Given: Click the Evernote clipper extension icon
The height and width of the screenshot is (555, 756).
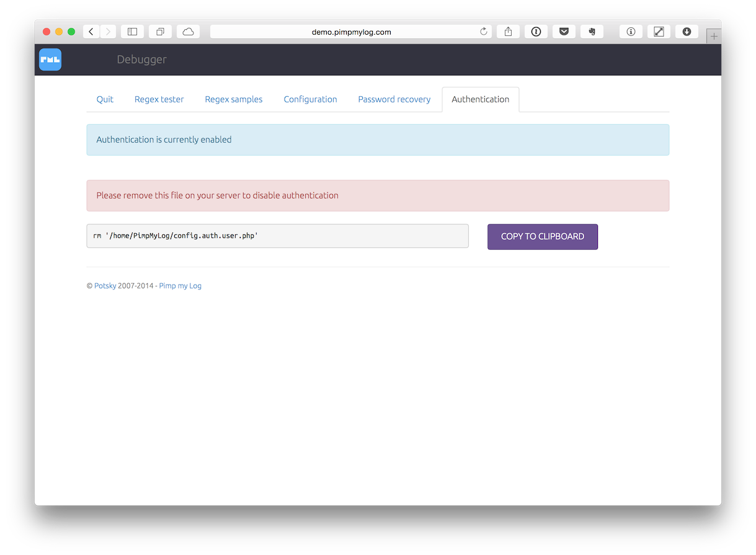Looking at the screenshot, I should tap(592, 32).
